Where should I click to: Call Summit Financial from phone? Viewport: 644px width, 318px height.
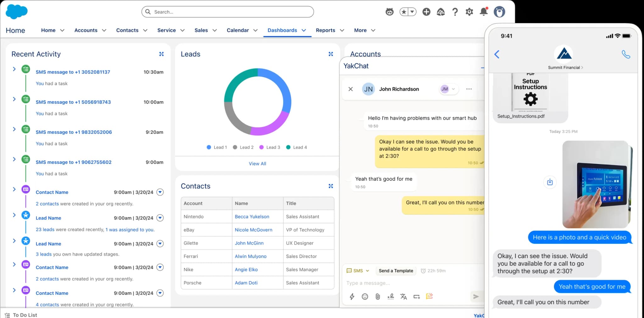tap(626, 54)
